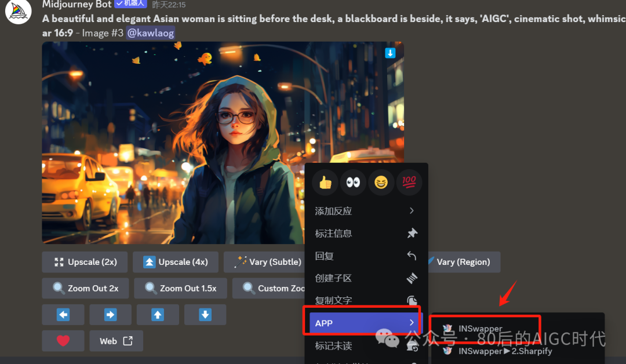Image resolution: width=626 pixels, height=364 pixels.
Task: Favorite the image with red heart
Action: [63, 341]
